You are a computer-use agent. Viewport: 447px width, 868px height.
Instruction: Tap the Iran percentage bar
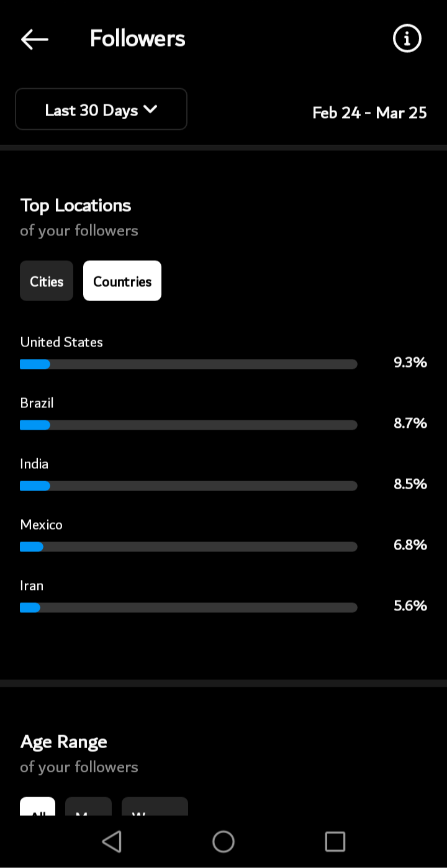pyautogui.click(x=189, y=608)
